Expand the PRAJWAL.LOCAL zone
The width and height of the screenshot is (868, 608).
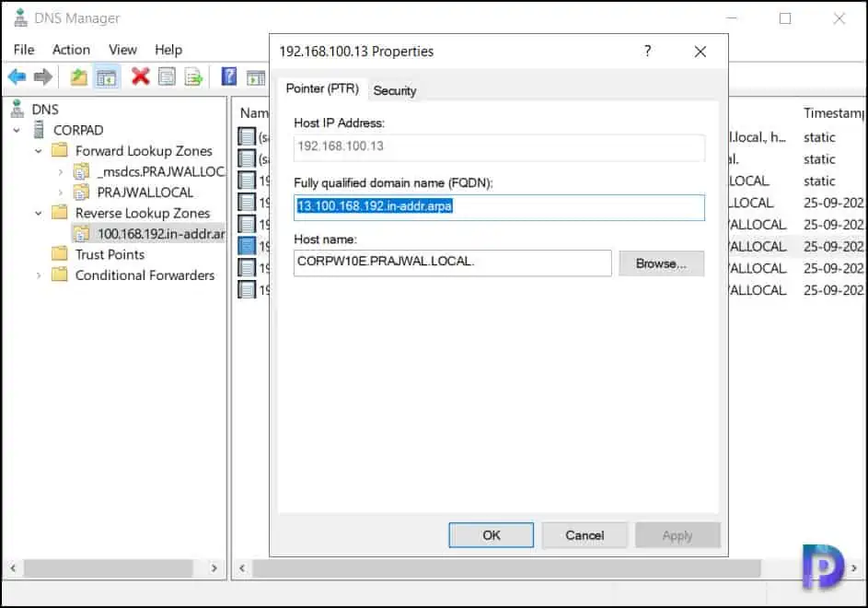pyautogui.click(x=61, y=193)
